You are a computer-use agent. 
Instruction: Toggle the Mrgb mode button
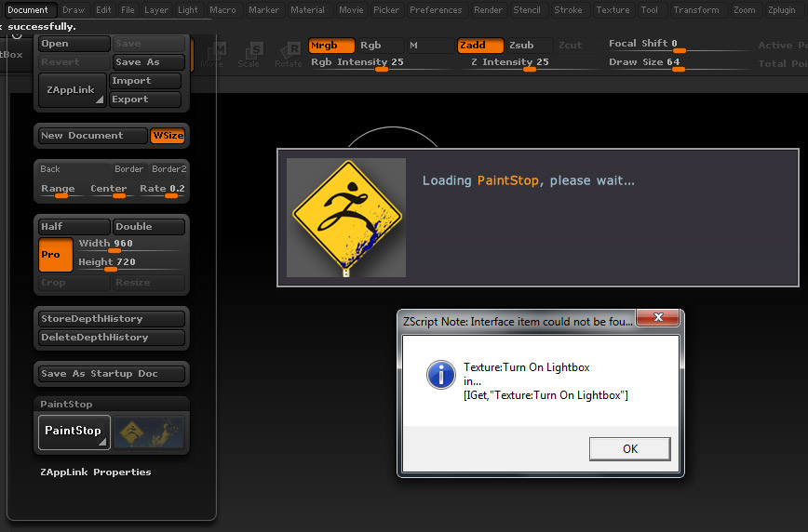tap(331, 46)
